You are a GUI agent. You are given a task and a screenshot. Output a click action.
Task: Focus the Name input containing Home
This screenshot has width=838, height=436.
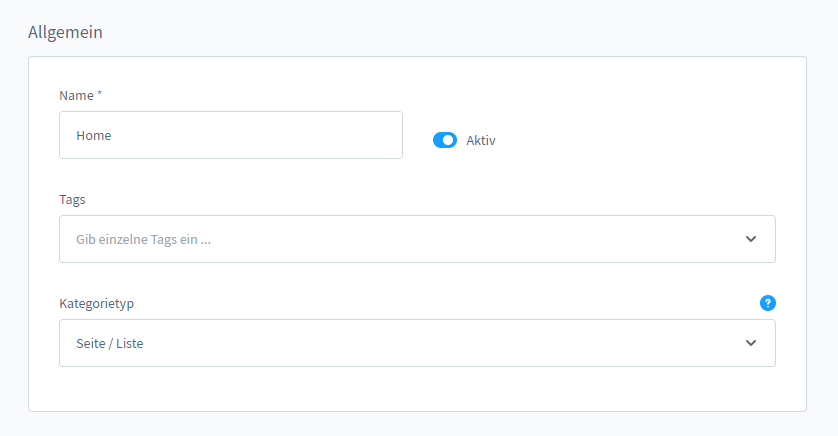pyautogui.click(x=231, y=135)
